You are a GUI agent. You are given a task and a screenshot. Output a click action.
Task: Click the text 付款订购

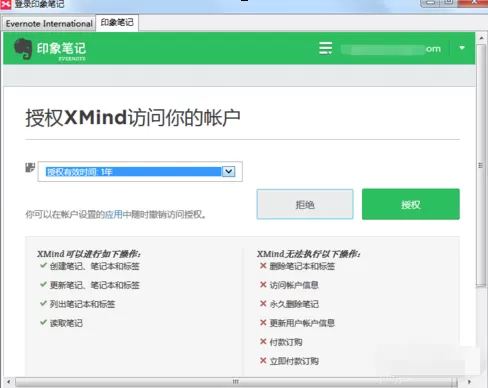click(286, 342)
